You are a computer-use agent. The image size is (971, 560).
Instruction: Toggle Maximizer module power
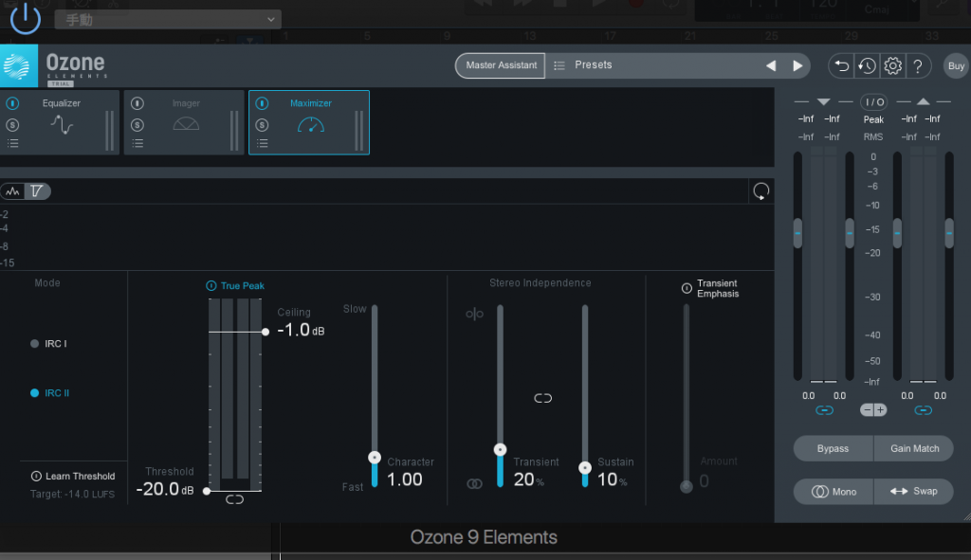pyautogui.click(x=262, y=103)
